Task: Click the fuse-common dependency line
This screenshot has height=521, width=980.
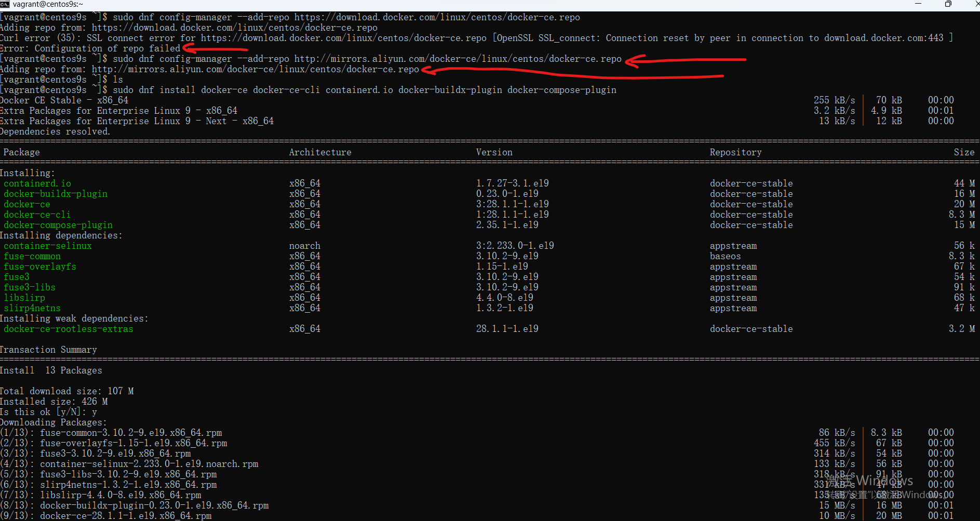Action: pyautogui.click(x=32, y=256)
